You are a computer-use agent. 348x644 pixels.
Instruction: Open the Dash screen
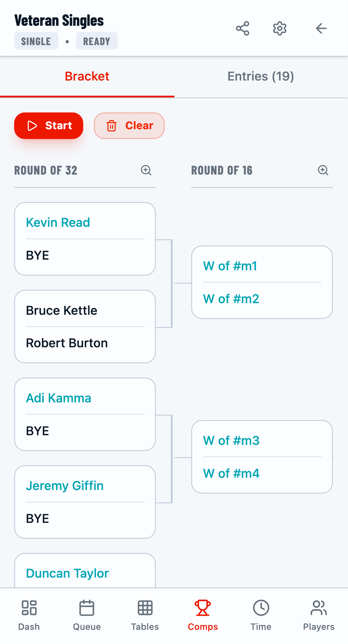29,615
